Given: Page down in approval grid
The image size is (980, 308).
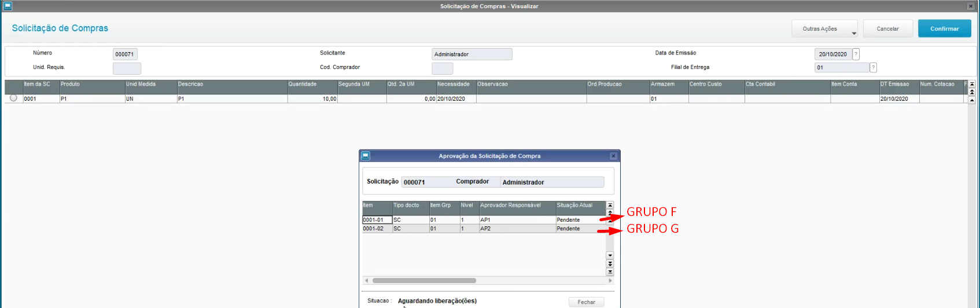Looking at the screenshot, I should coord(610,263).
